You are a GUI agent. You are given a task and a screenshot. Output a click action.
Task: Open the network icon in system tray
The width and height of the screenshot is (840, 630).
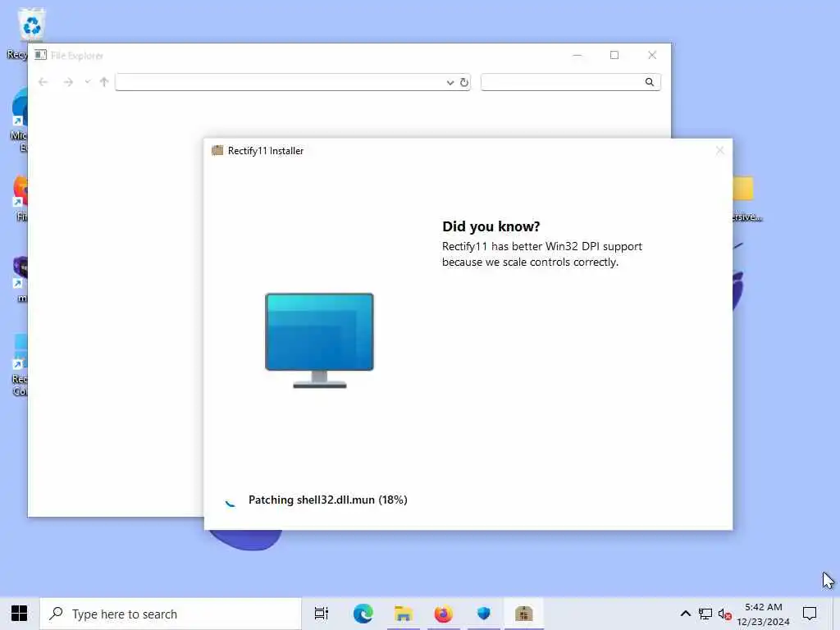705,614
